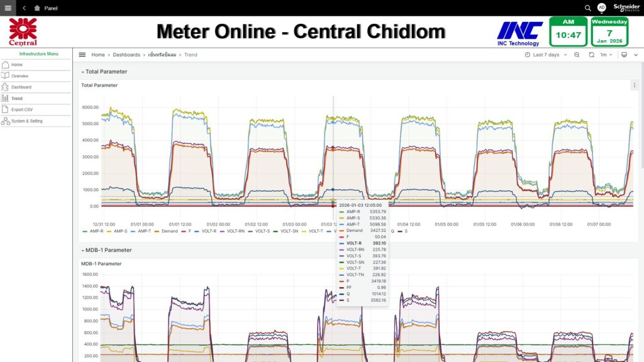Refresh the dashboard with the refresh icon

(x=591, y=55)
